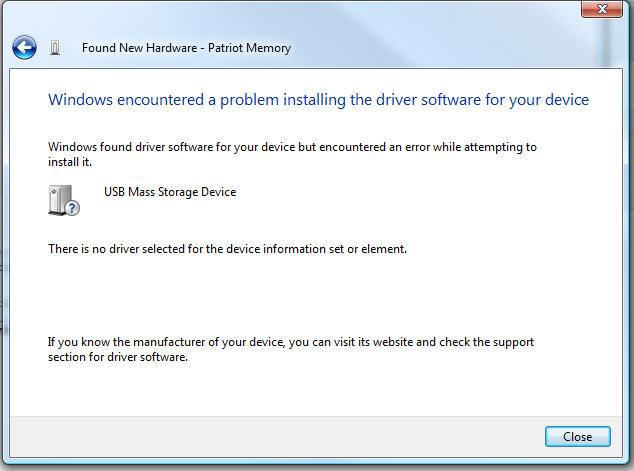Click the blue "Windows encountered a problem" heading
Viewport: 634px width, 471px height.
tap(318, 100)
